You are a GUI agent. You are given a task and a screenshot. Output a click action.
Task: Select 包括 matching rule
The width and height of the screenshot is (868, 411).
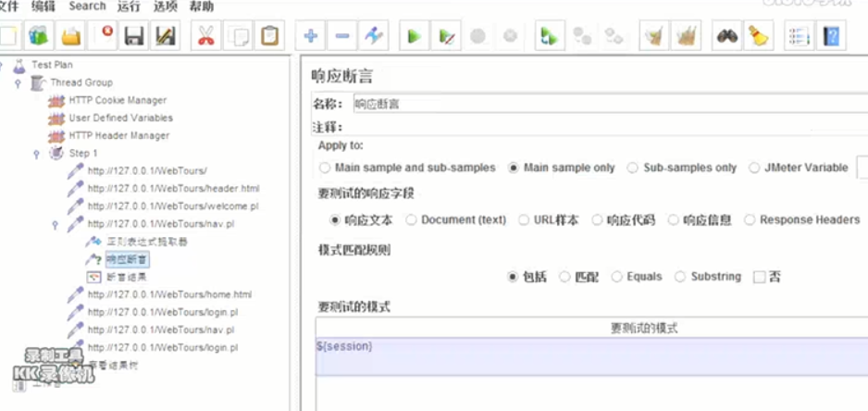tap(527, 277)
